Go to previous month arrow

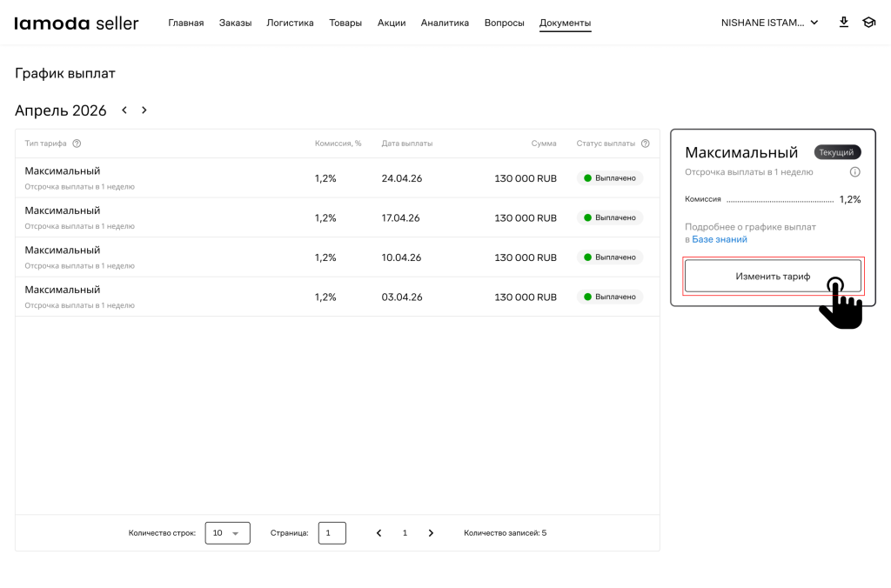click(x=124, y=110)
